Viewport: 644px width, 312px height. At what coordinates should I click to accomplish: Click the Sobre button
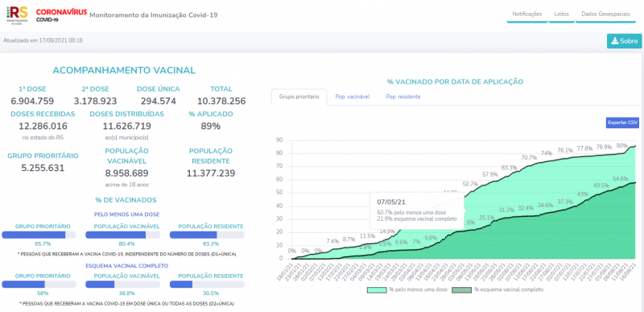pos(625,41)
